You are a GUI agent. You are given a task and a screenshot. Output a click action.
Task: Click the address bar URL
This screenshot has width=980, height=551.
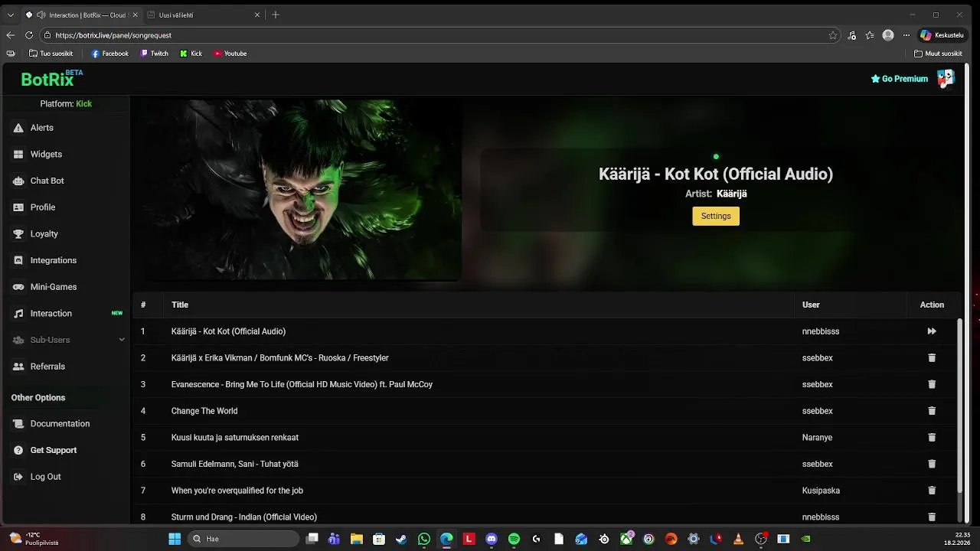click(x=113, y=35)
